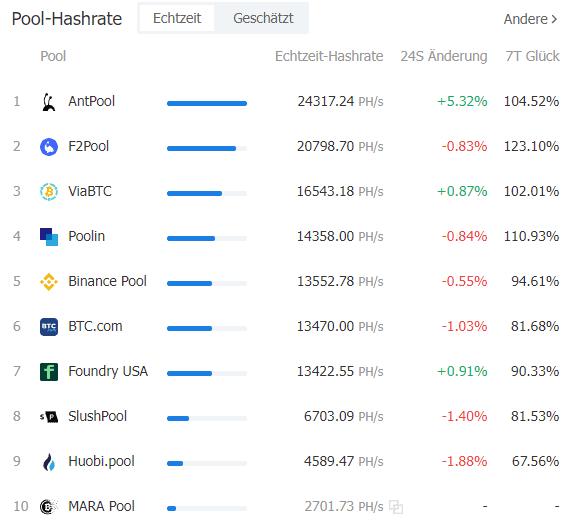Click the 67.56% luck value

(535, 461)
